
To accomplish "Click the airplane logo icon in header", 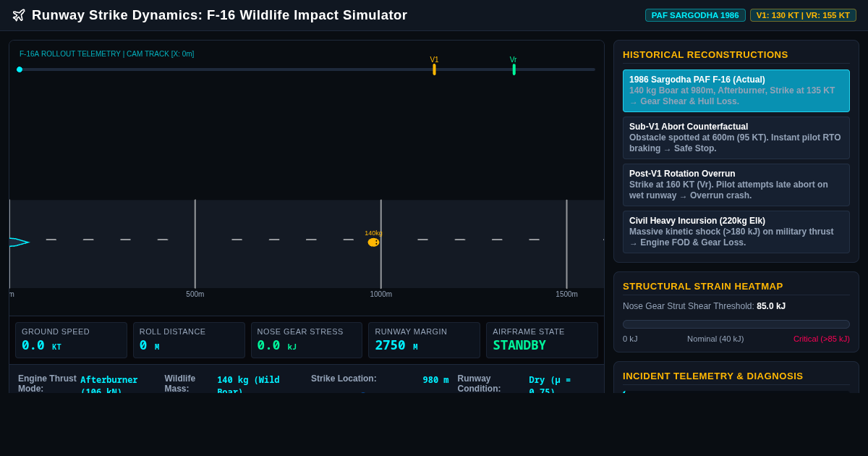I will tap(19, 15).
